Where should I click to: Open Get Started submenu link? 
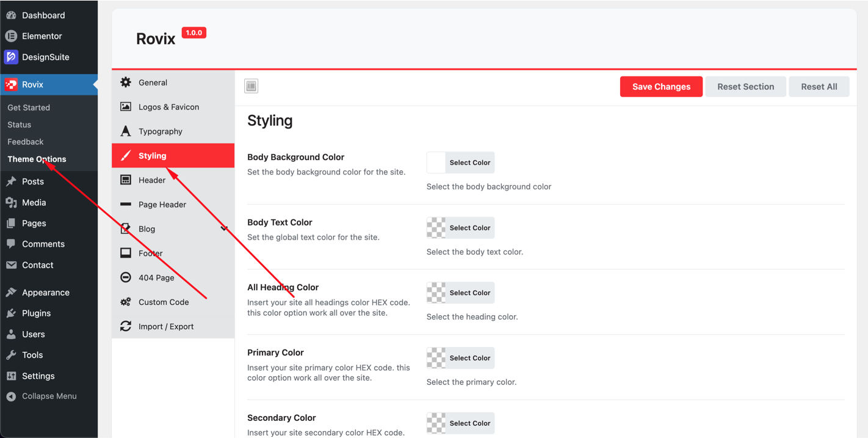tap(29, 108)
